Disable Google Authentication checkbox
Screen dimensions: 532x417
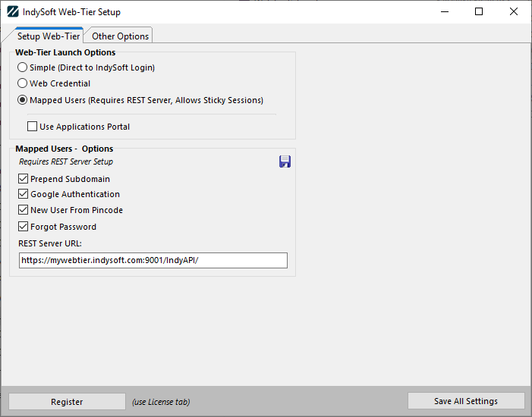click(24, 194)
